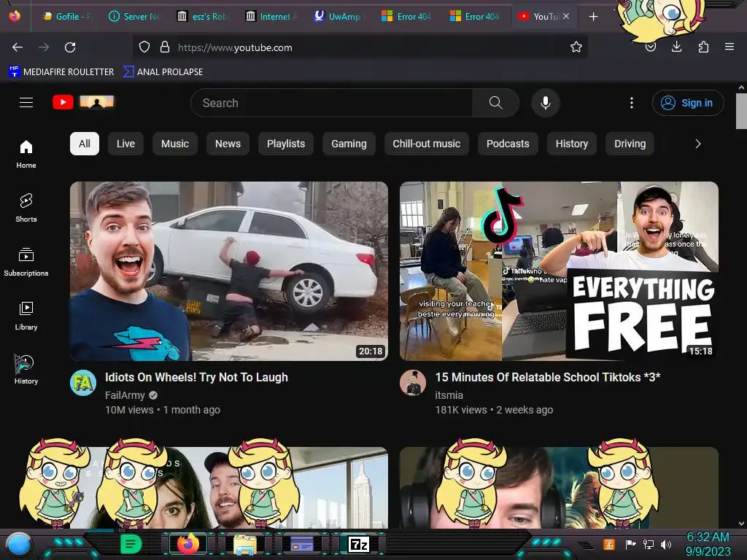Open Firefox from the taskbar
This screenshot has width=747, height=560.
tap(187, 544)
